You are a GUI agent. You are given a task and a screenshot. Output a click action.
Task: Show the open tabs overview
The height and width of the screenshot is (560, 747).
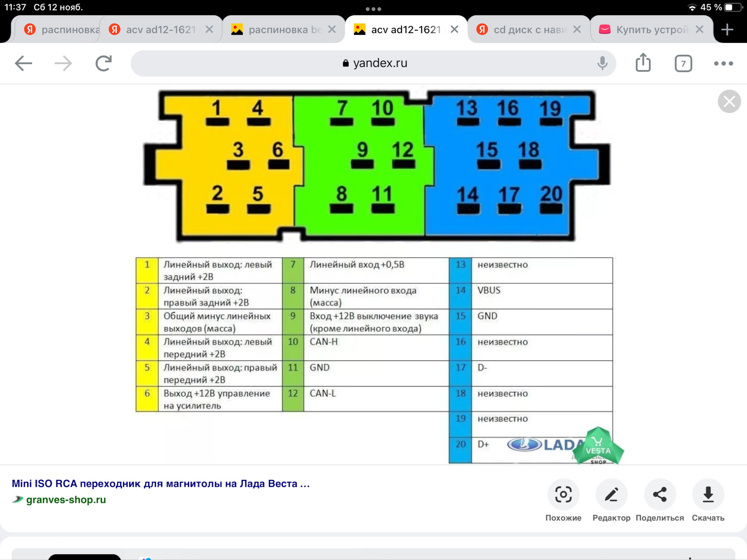pyautogui.click(x=683, y=63)
